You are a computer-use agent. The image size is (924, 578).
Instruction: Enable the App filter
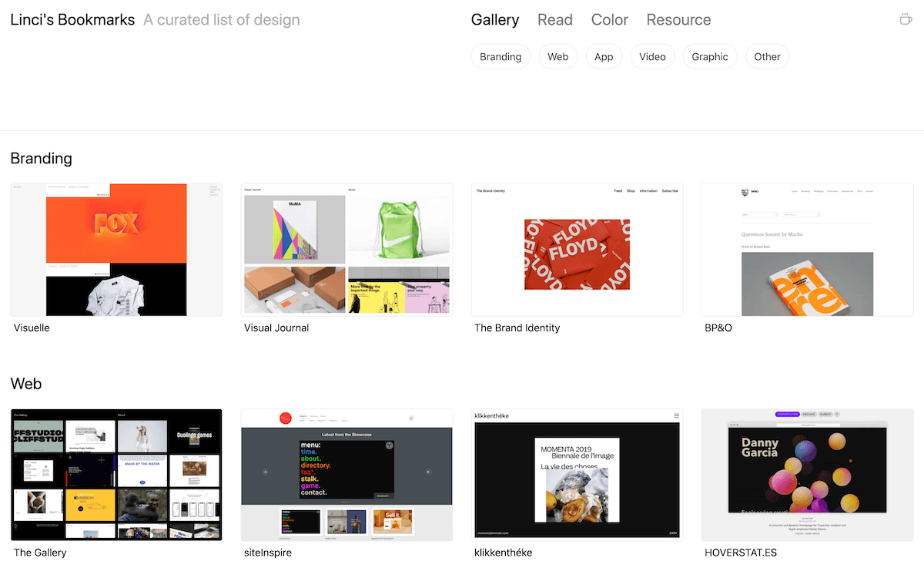pos(604,56)
